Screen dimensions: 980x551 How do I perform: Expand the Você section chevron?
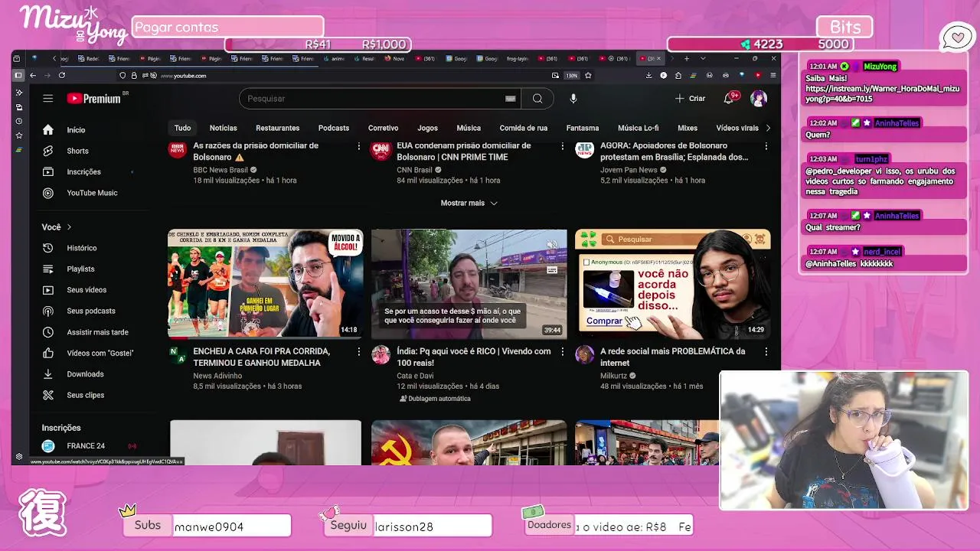[69, 227]
